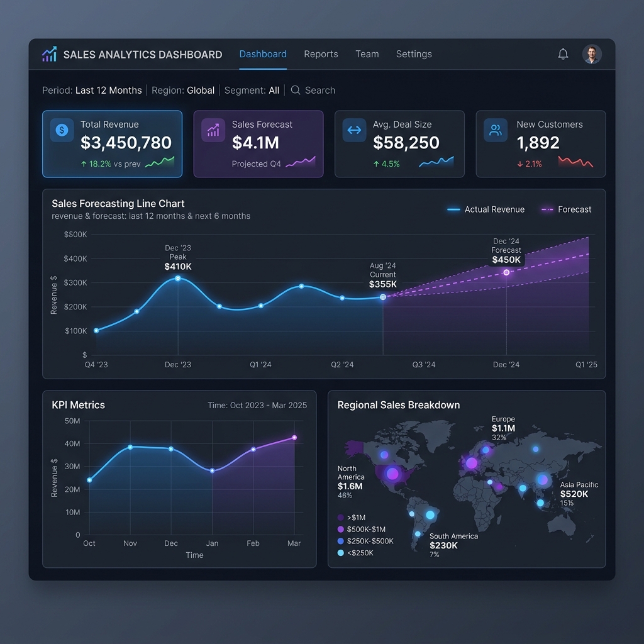Toggle the $250K-$500K map legend item
The image size is (644, 644).
coord(365,541)
